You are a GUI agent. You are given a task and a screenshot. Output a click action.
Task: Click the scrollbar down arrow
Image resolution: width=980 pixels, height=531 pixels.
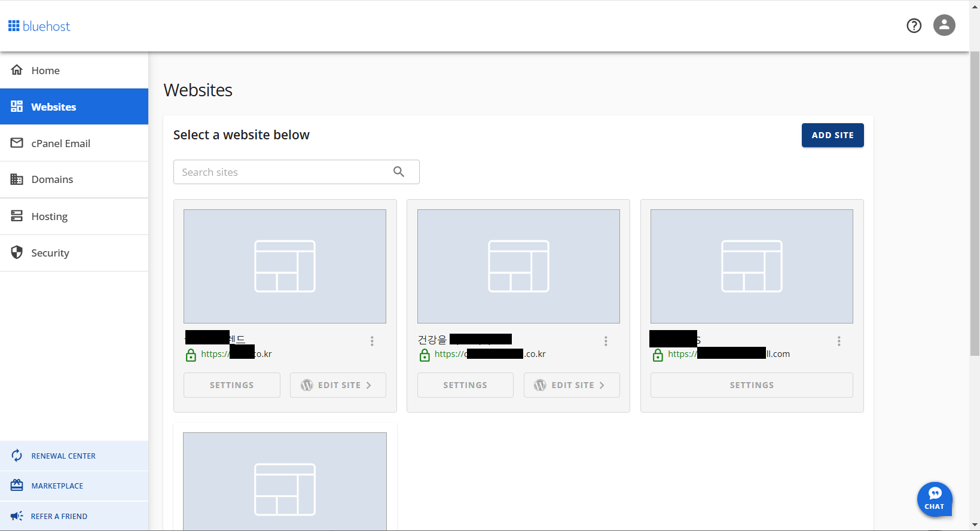click(x=975, y=525)
